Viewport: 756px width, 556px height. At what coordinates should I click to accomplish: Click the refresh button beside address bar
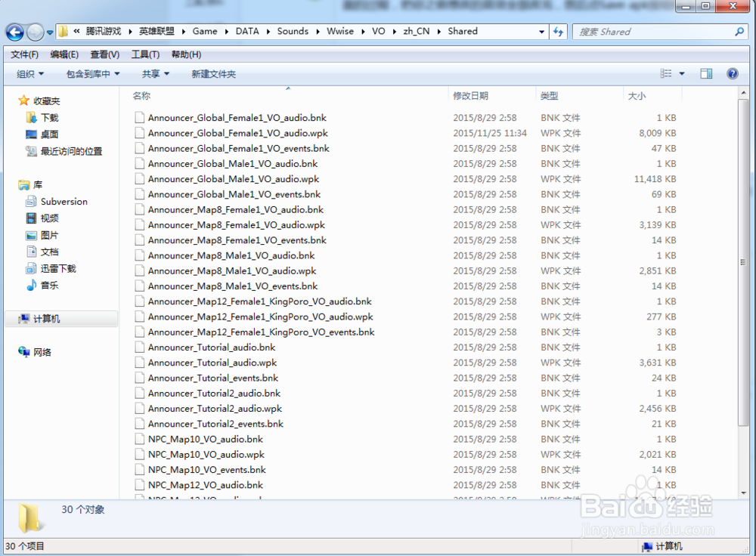(558, 32)
